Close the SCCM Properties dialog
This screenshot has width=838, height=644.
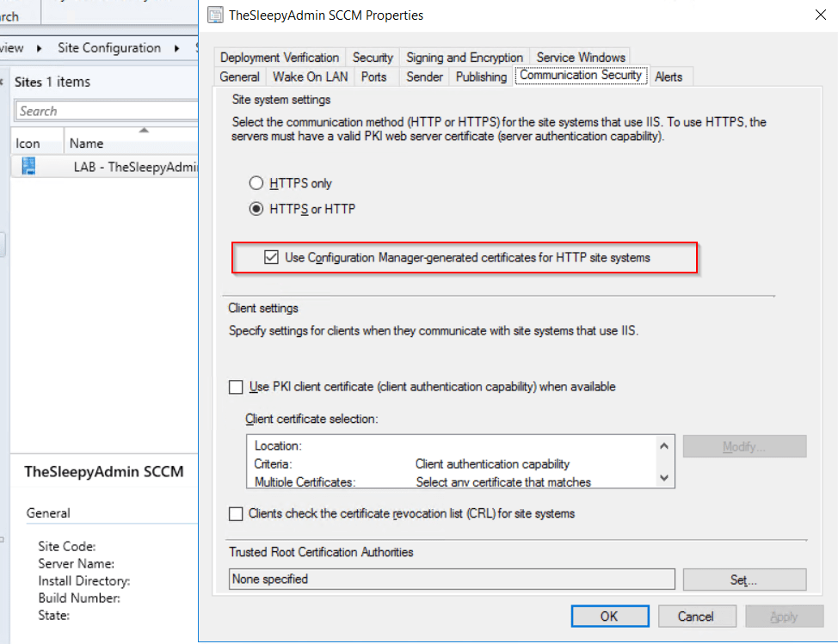818,15
